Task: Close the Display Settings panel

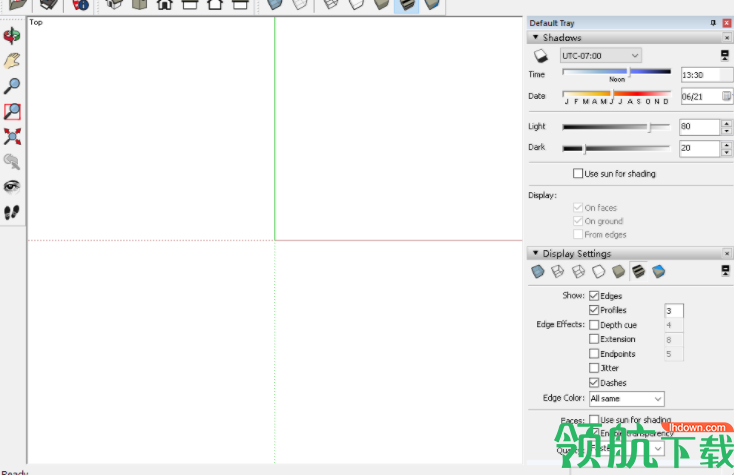Action: (x=727, y=254)
